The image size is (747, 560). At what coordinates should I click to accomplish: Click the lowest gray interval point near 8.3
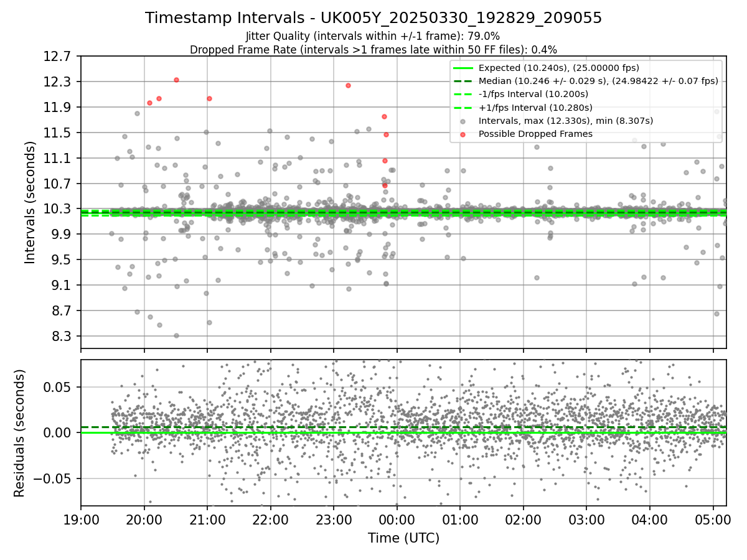[176, 335]
